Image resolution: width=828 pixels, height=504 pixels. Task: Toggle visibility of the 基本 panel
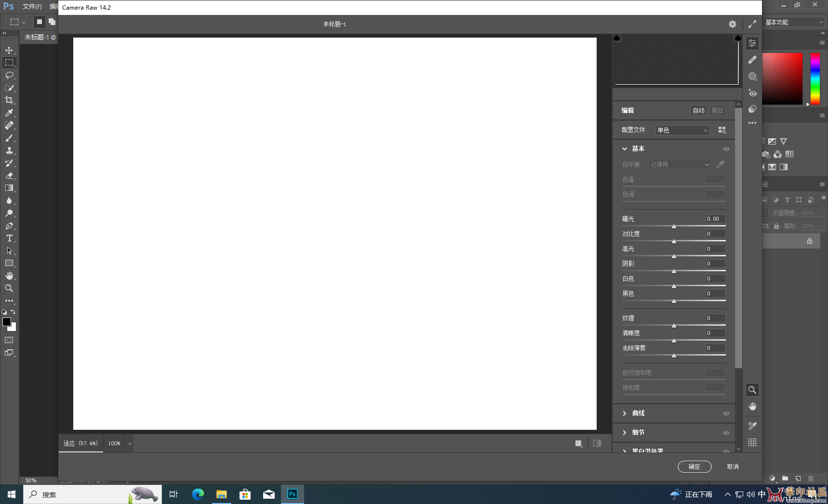(x=726, y=149)
